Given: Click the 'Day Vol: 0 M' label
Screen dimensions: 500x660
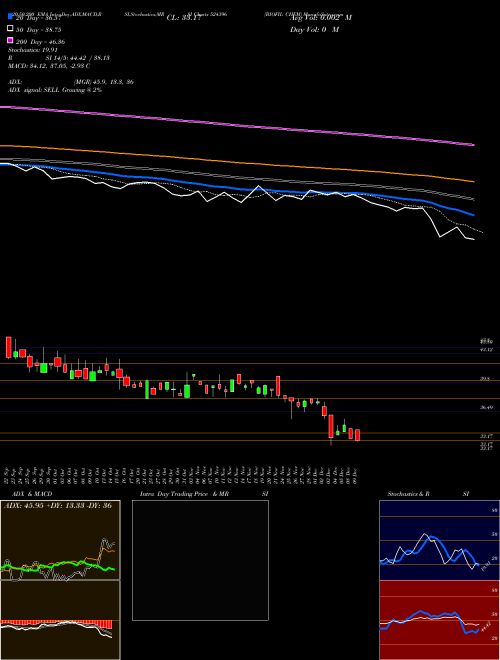Looking at the screenshot, I should (314, 29).
